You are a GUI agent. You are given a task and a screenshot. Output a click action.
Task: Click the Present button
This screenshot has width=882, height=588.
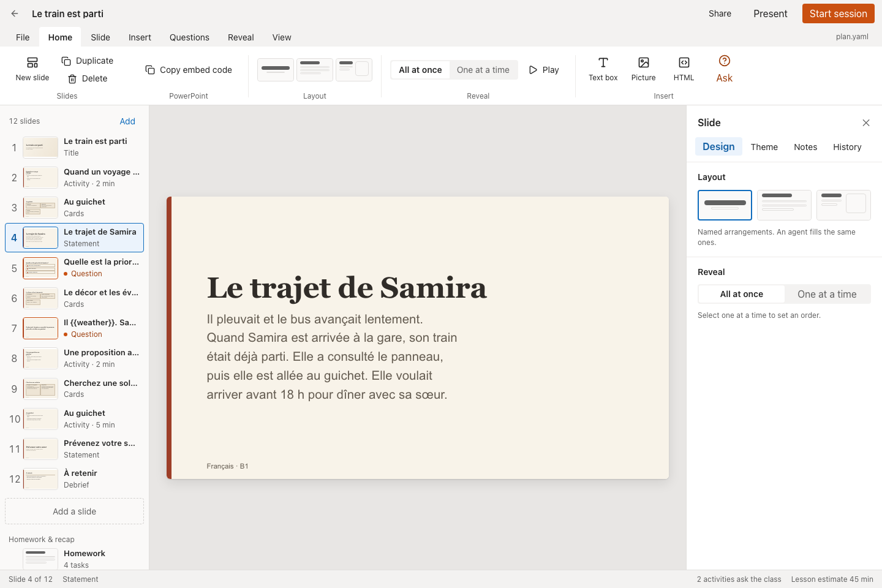point(771,13)
